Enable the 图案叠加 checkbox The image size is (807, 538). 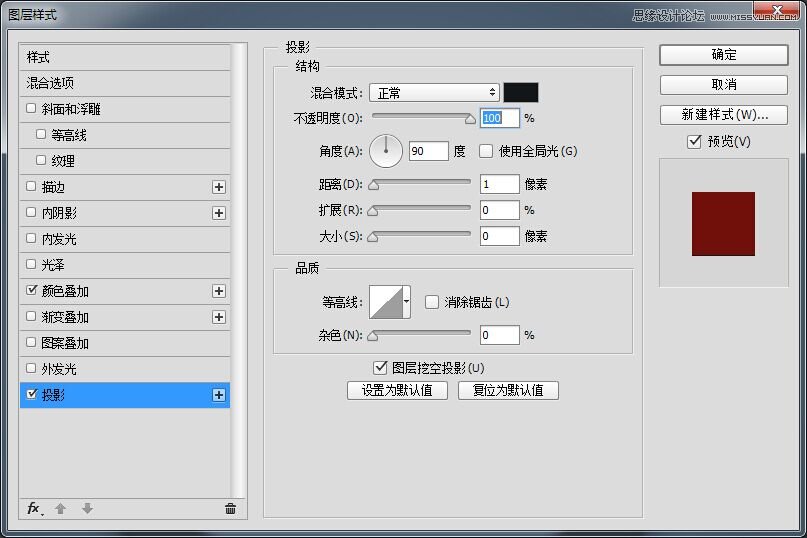pos(31,342)
